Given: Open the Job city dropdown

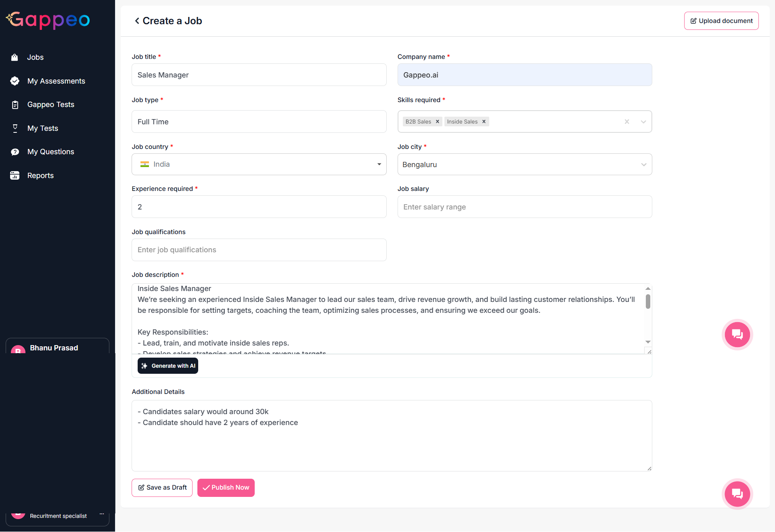Looking at the screenshot, I should [x=644, y=164].
